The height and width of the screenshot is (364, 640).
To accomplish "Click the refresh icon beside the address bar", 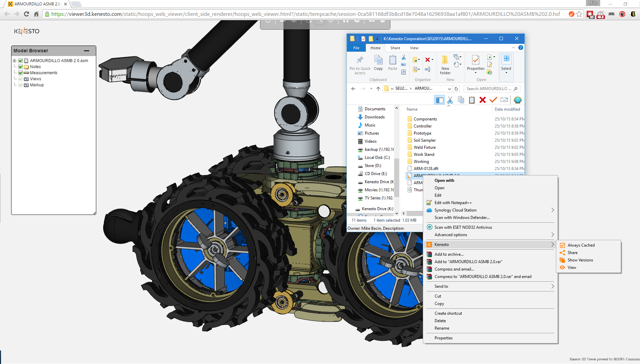I will 456,89.
